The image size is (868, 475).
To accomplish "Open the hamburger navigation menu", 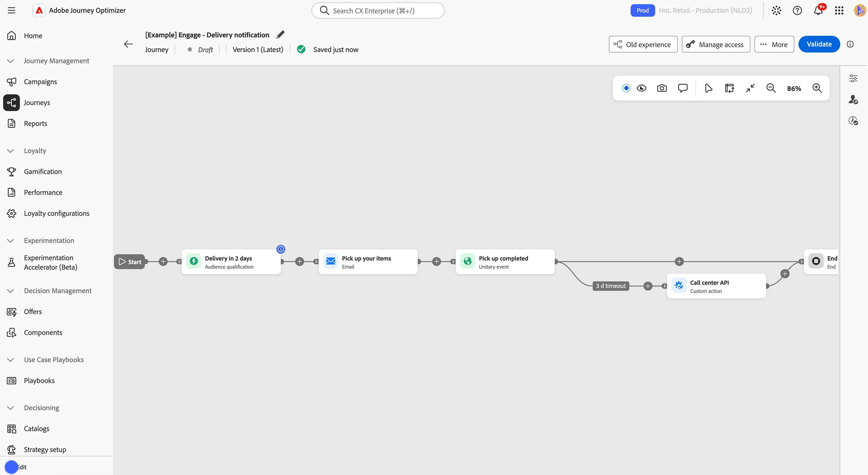I will click(12, 10).
